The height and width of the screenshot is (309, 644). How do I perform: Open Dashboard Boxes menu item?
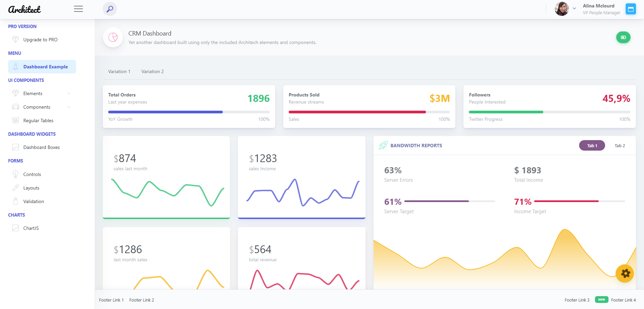tap(42, 147)
